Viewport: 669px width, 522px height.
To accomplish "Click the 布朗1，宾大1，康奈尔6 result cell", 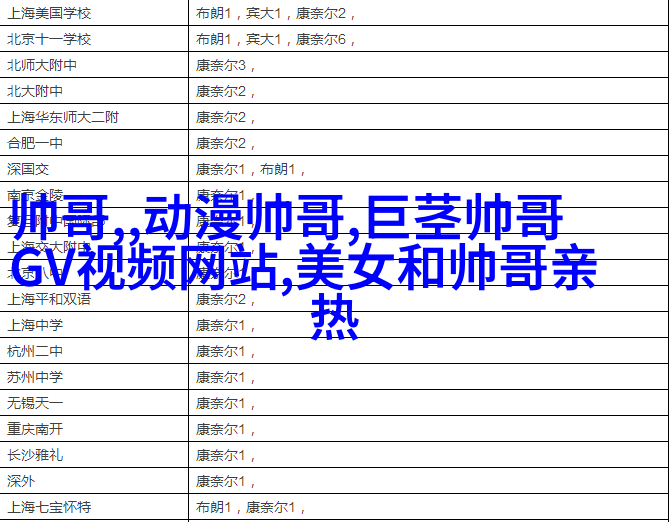I will 428,39.
